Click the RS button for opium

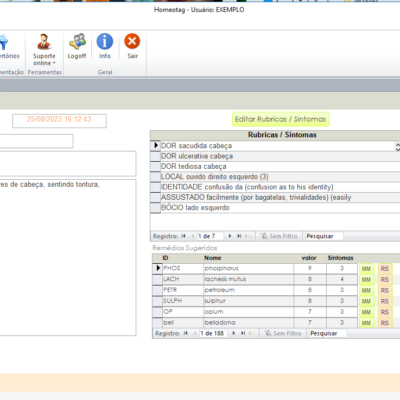point(385,312)
